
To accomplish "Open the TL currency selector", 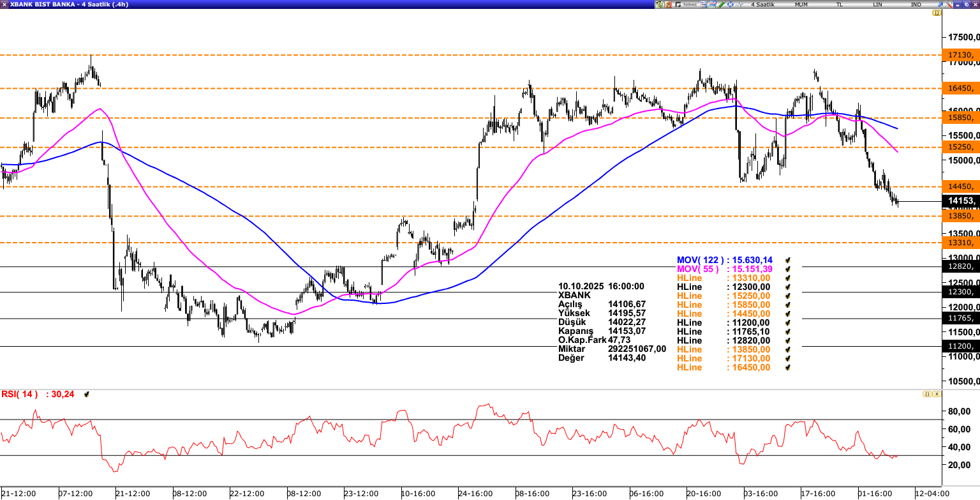I will pos(839,4).
